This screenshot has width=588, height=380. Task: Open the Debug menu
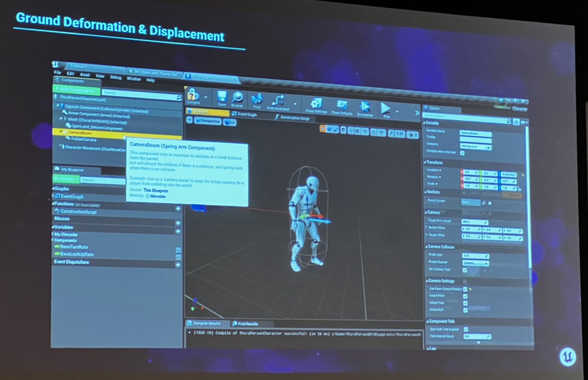click(116, 77)
